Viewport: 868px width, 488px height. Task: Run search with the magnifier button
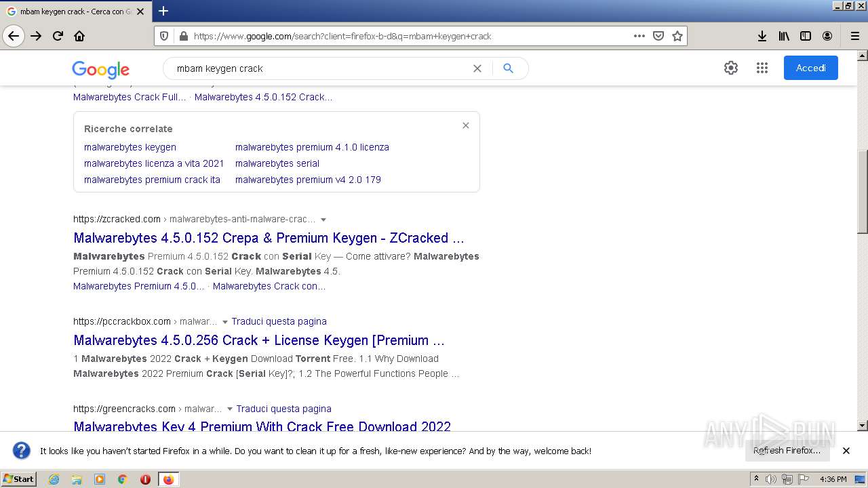[x=509, y=68]
